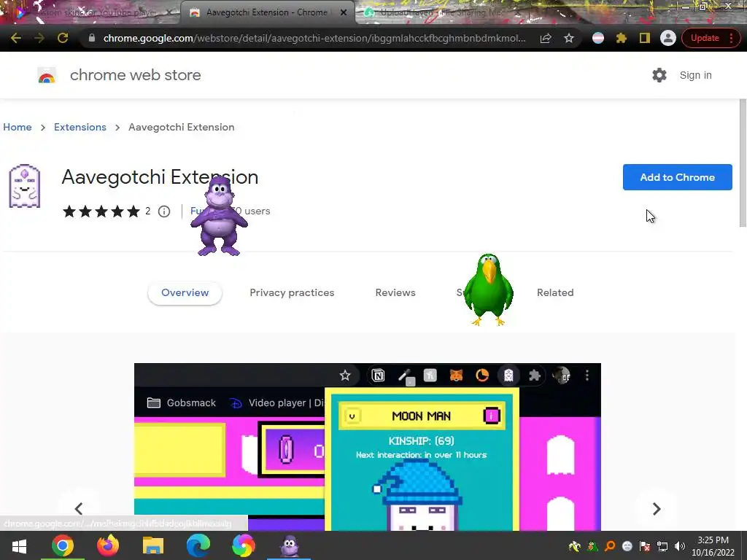Reload the Aavegotchi Extension page
Screen dimensions: 747x560
(63, 38)
